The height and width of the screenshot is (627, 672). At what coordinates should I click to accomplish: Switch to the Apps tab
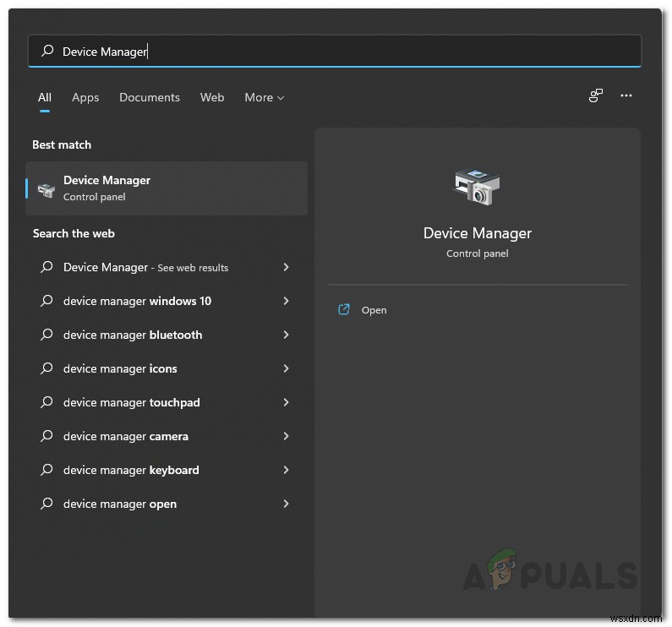pyautogui.click(x=85, y=98)
